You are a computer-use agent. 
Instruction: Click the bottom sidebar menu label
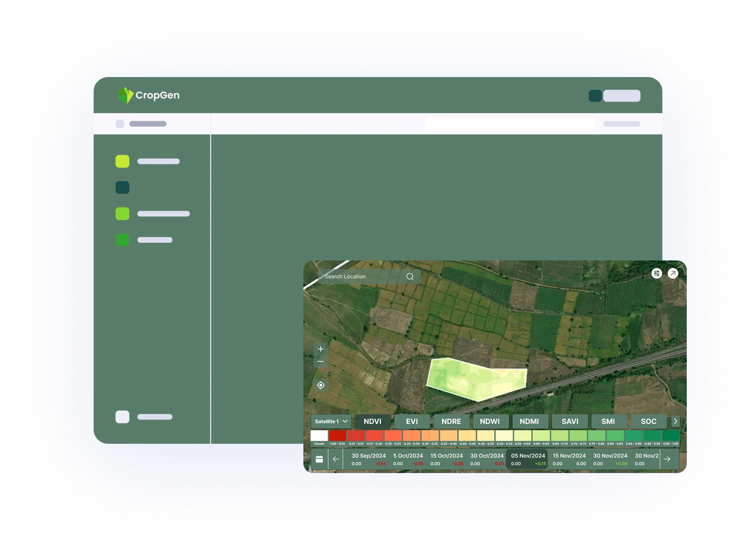pyautogui.click(x=155, y=417)
